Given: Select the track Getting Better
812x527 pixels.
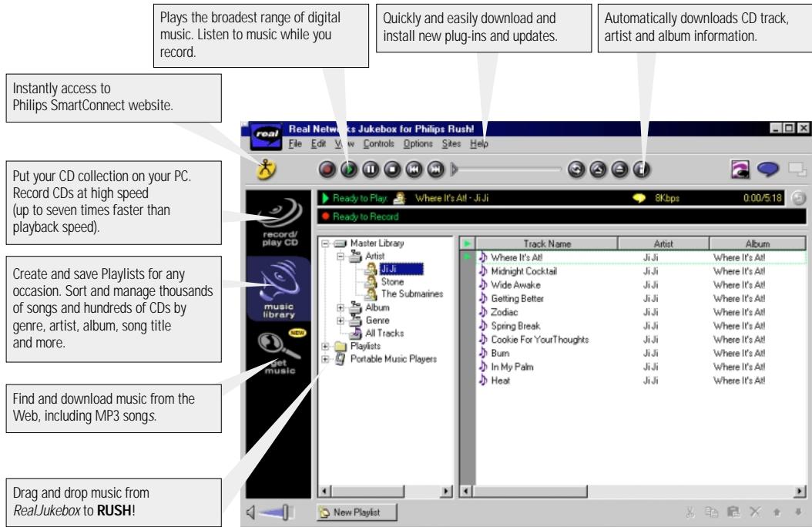Looking at the screenshot, I should (x=517, y=298).
